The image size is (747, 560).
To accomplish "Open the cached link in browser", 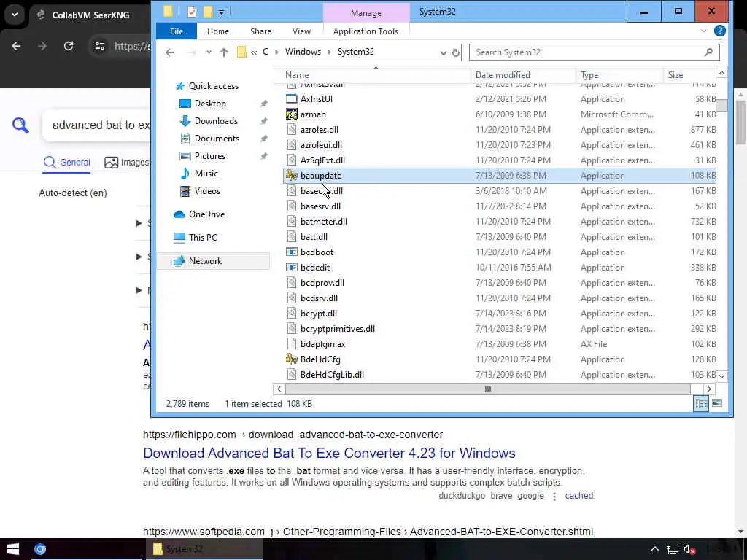I will click(578, 496).
